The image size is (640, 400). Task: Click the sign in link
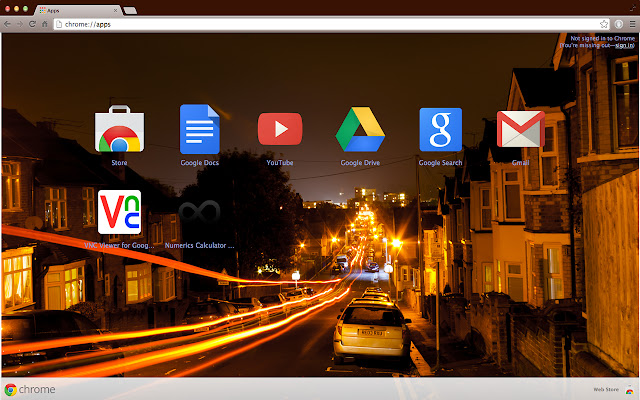[624, 45]
